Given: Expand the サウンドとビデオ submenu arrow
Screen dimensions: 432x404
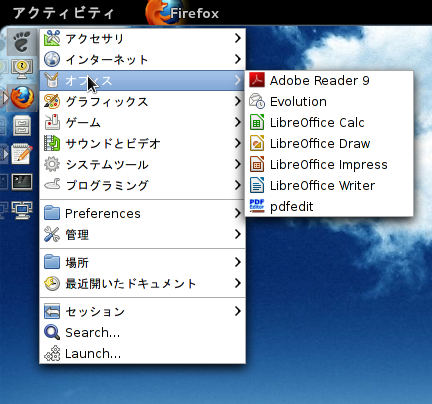Looking at the screenshot, I should pos(237,143).
